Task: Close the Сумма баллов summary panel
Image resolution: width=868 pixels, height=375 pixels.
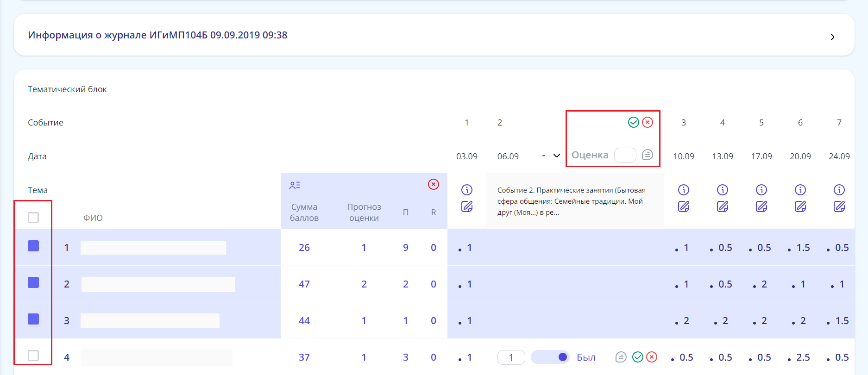Action: [x=433, y=184]
